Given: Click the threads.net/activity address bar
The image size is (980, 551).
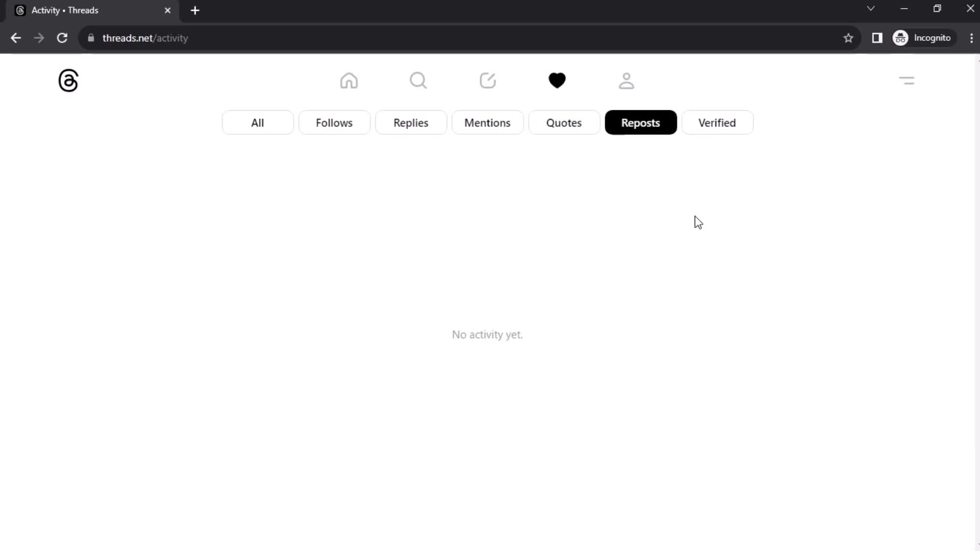Looking at the screenshot, I should [x=145, y=38].
